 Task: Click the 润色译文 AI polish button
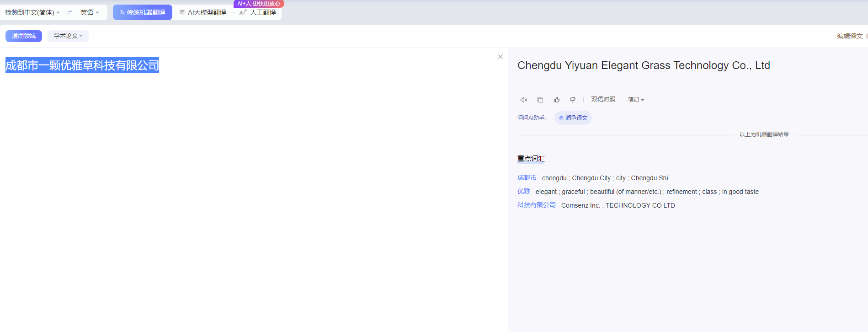click(573, 118)
